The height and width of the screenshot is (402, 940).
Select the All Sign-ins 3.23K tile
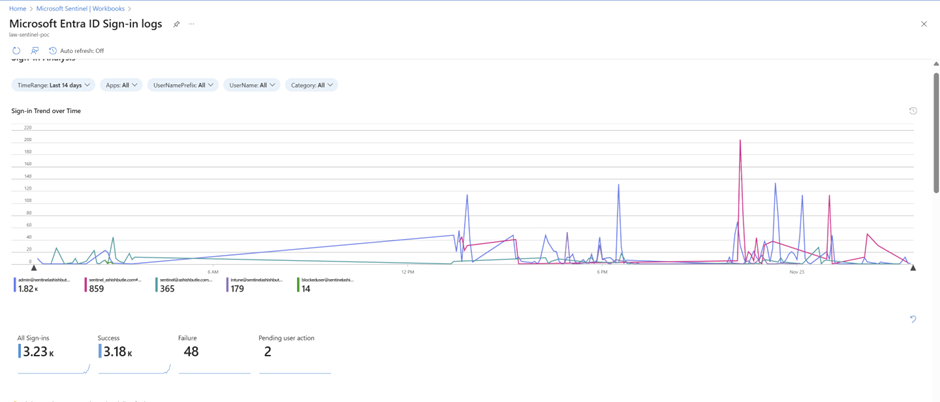[x=52, y=352]
